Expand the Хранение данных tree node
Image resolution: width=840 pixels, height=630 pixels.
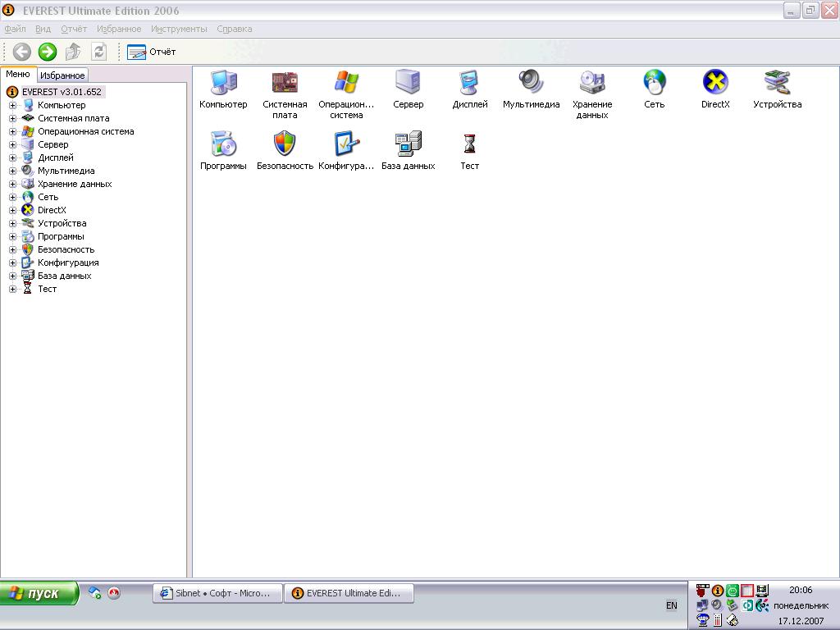tap(12, 184)
